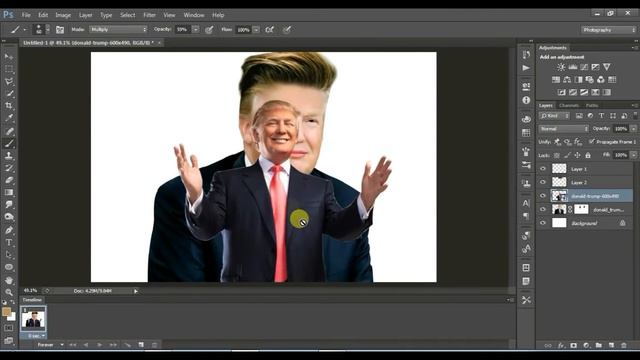Open the Kind filter dropdown

(x=554, y=116)
